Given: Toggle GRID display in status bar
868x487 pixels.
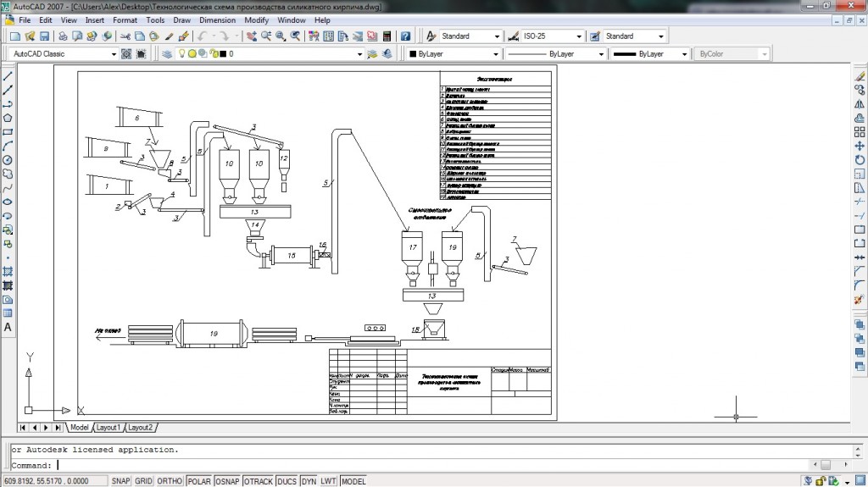Looking at the screenshot, I should (x=143, y=481).
